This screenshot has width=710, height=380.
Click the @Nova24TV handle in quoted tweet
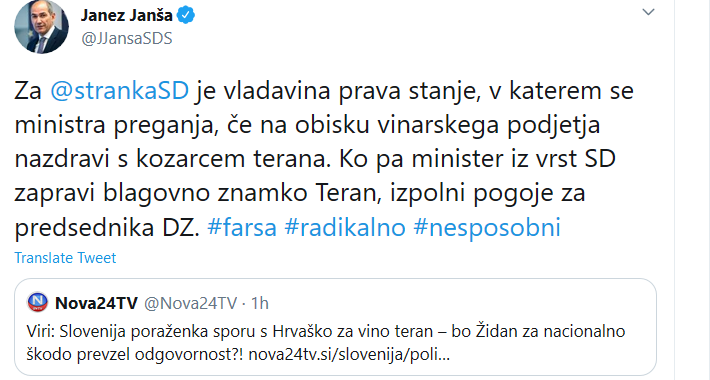pyautogui.click(x=190, y=303)
